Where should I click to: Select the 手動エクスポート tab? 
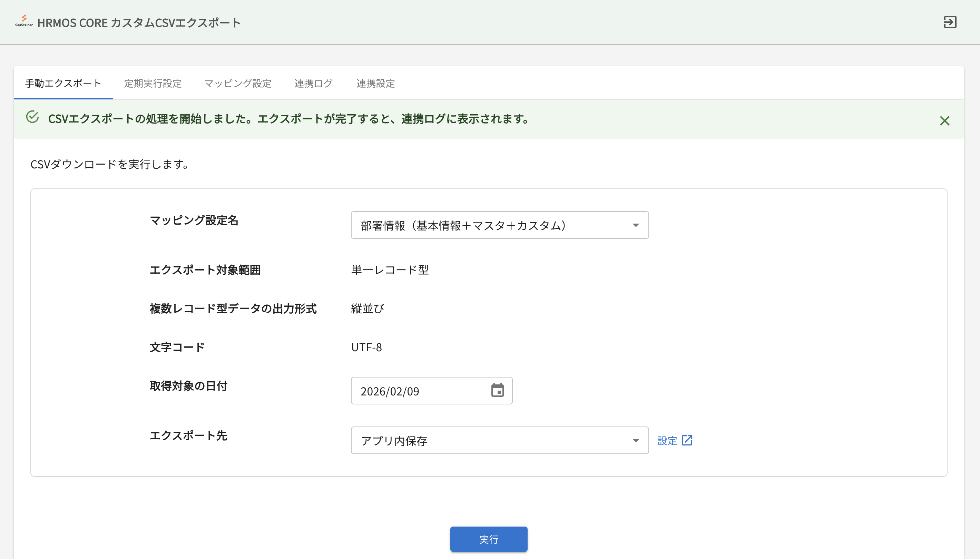[63, 83]
